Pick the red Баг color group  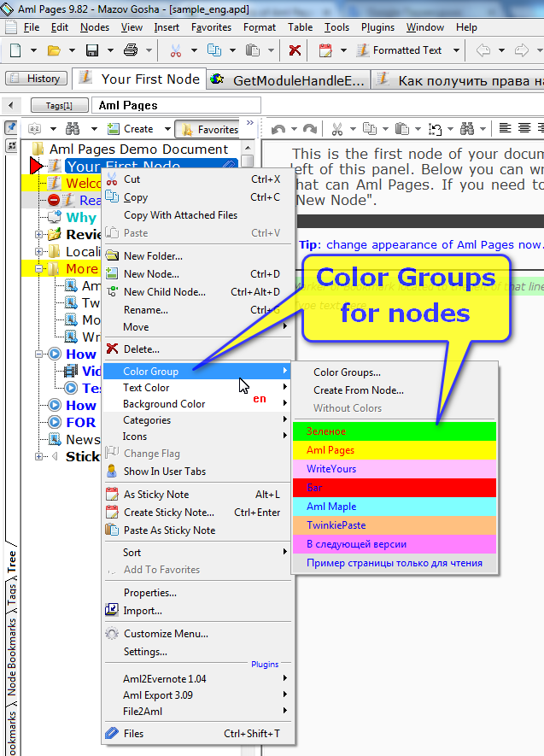tap(395, 488)
